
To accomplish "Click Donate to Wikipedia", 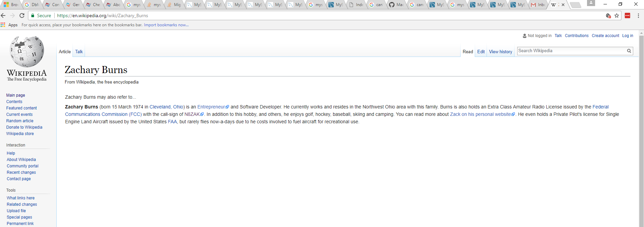I will pos(24,127).
